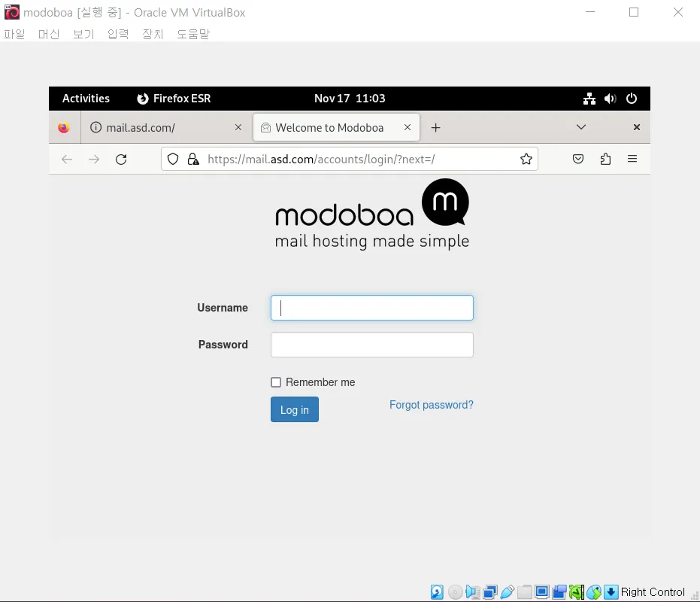Open the 파일 menu
This screenshot has height=602, width=700.
[x=14, y=34]
